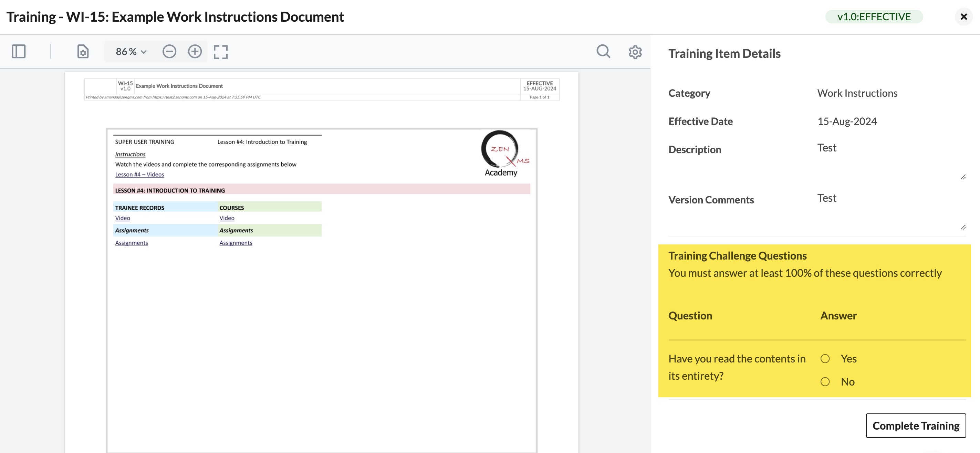Open Assignments link under Trainee Records
This screenshot has width=980, height=453.
pos(131,243)
